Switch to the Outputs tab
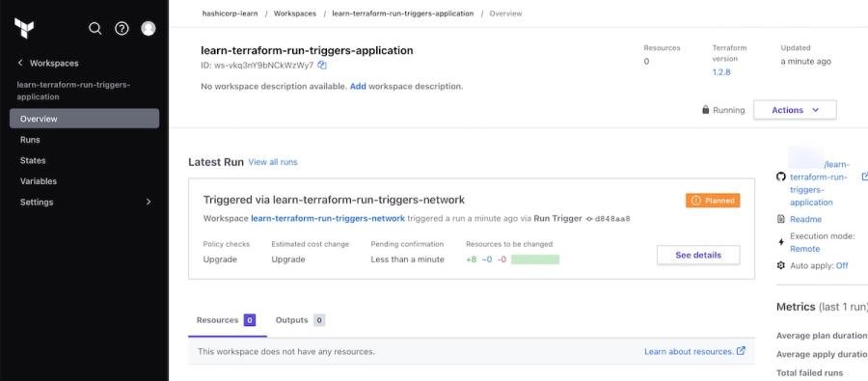 click(x=300, y=320)
